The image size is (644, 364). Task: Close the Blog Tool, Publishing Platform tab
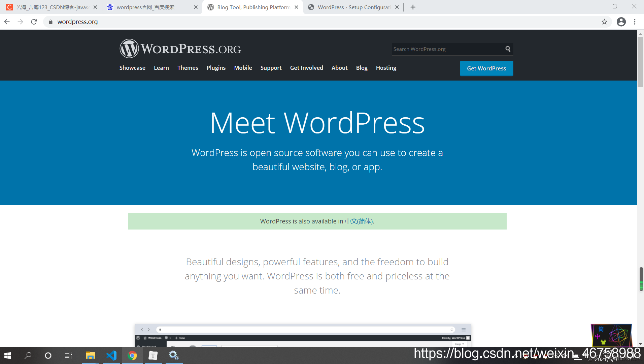[x=296, y=7]
